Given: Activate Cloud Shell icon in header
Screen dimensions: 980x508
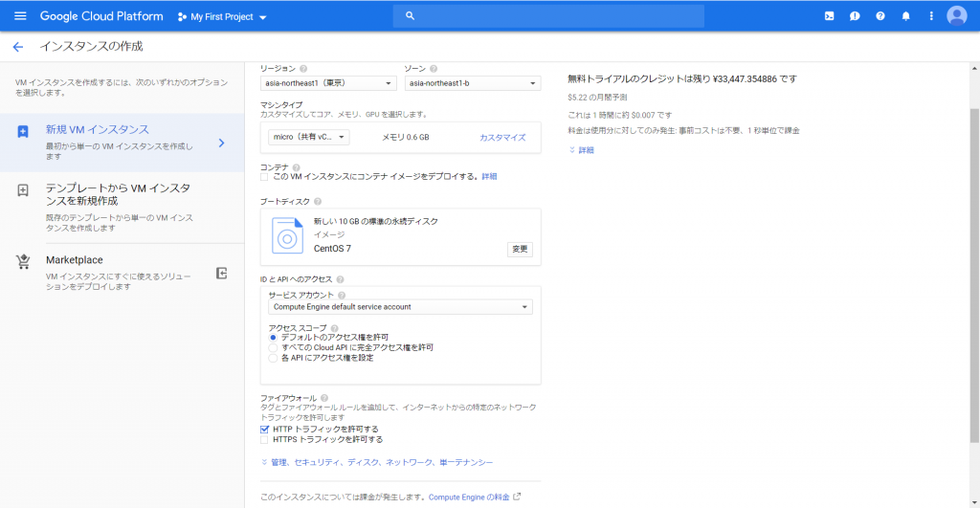Looking at the screenshot, I should pos(830,16).
